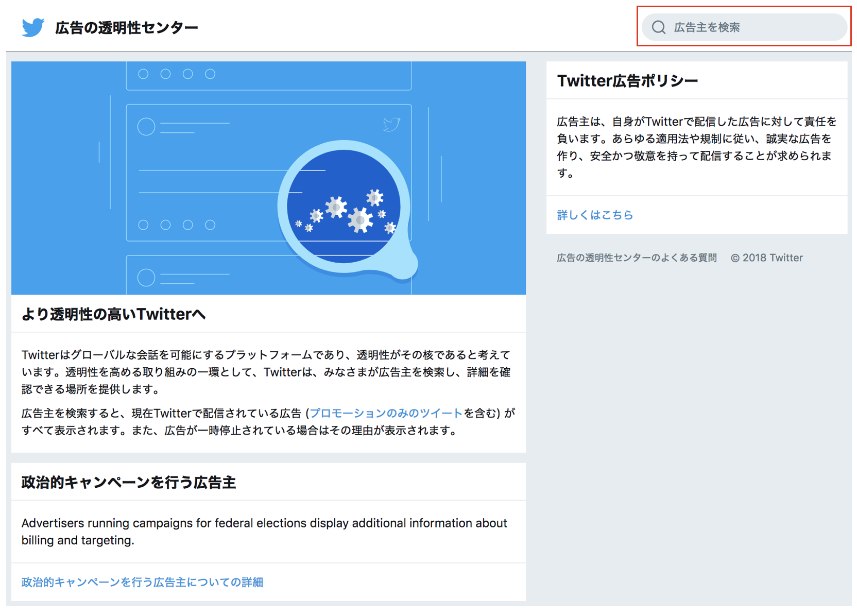The width and height of the screenshot is (857, 616).
Task: Click the Twitter広告ポリシー heading
Action: click(627, 81)
